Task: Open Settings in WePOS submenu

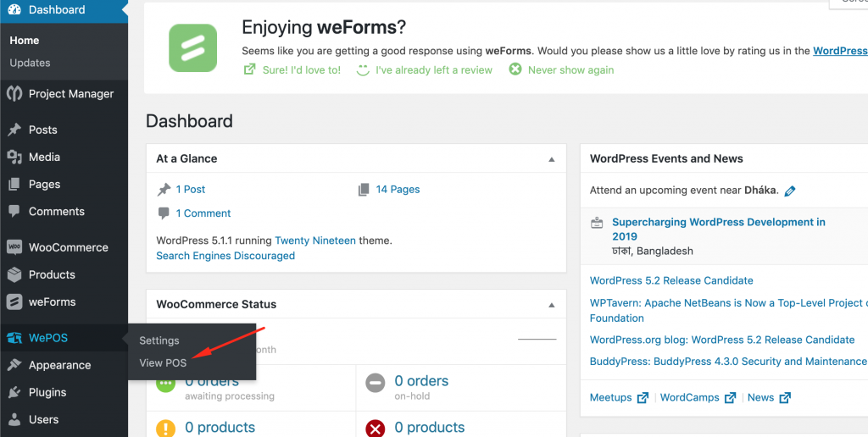Action: coord(159,340)
